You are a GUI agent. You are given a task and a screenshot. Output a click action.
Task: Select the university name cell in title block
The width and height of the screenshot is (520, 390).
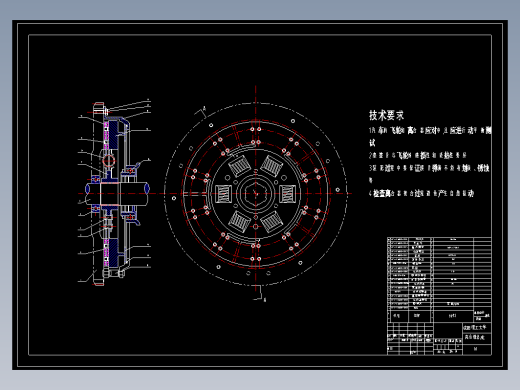[x=477, y=327]
